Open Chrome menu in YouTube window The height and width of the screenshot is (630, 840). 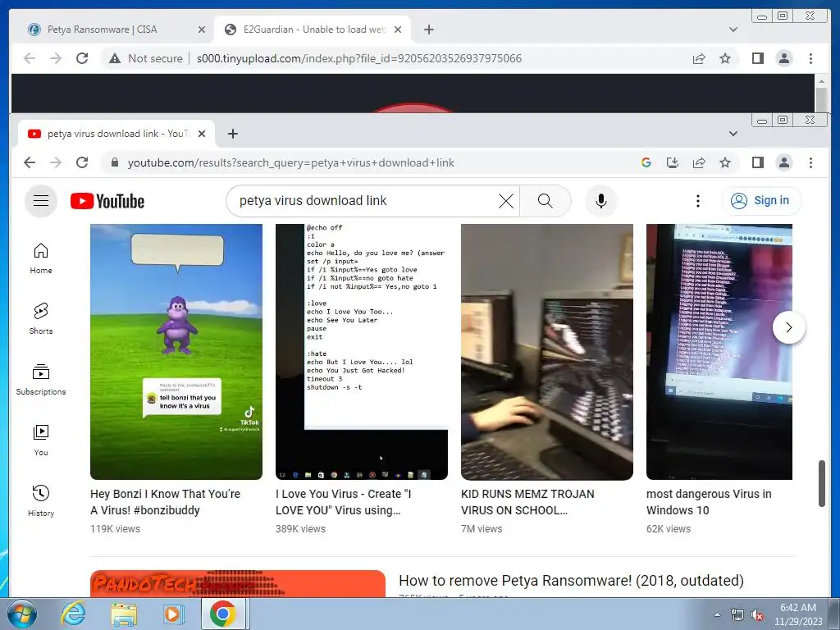810,162
